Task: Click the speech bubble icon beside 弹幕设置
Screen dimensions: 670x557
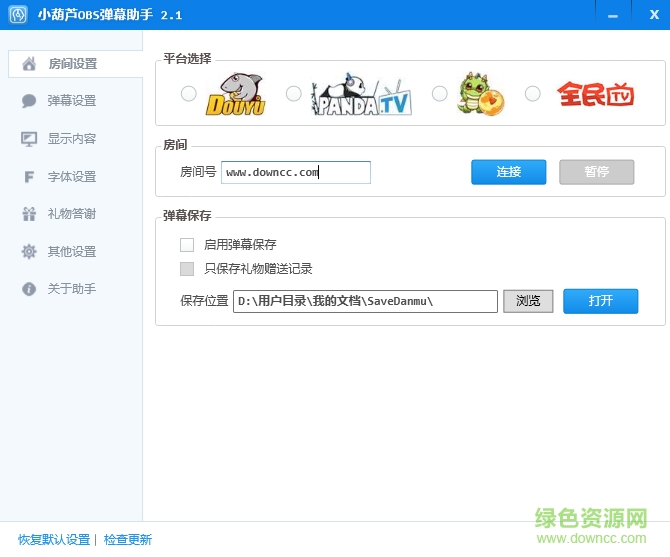Action: (x=29, y=101)
